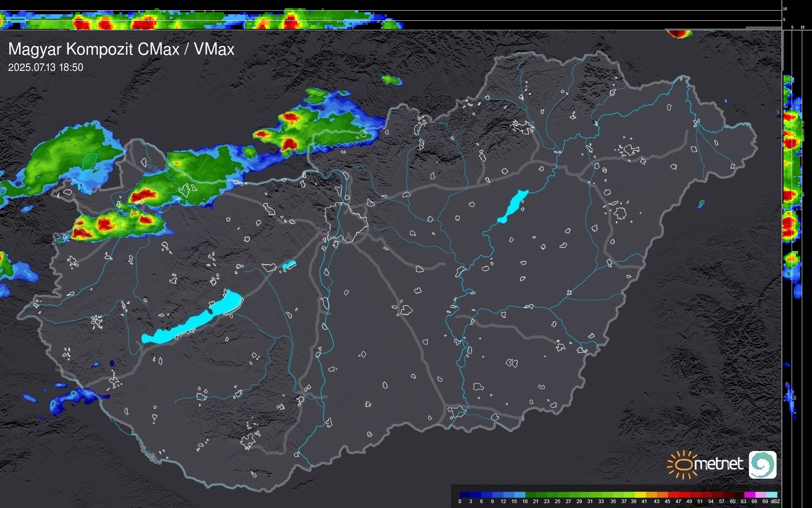Click the Magyar Kompozit CMax / VMax title

click(x=121, y=49)
